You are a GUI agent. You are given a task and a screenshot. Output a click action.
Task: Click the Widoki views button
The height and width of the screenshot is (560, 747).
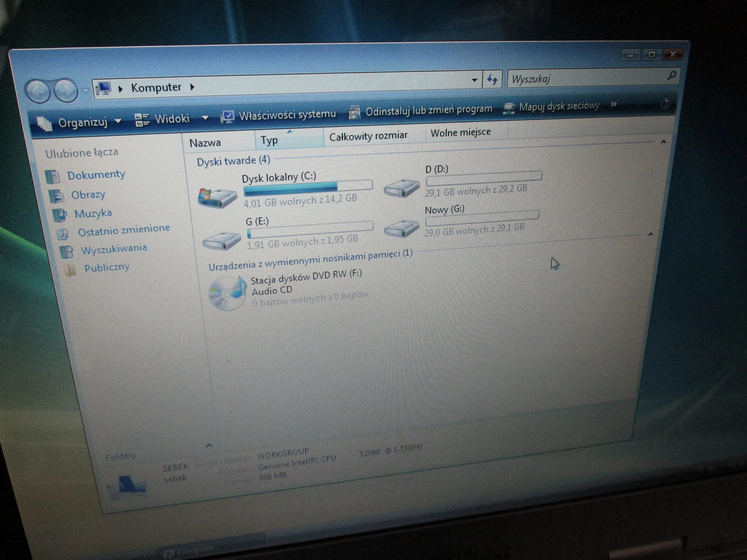(163, 119)
